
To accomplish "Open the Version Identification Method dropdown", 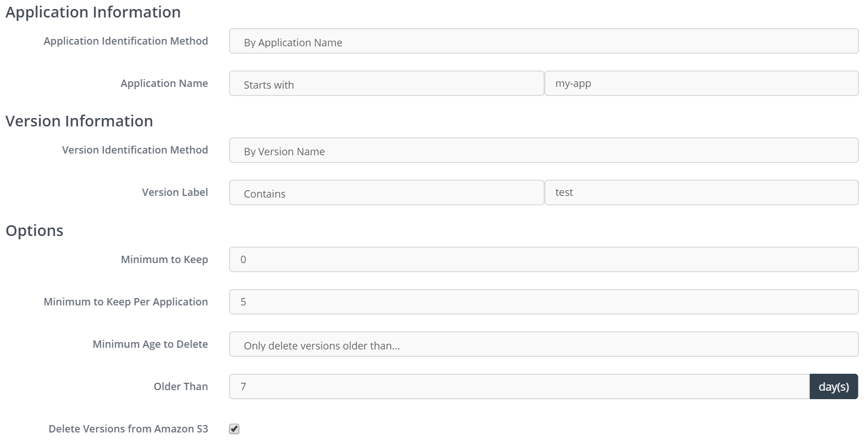I will 542,150.
